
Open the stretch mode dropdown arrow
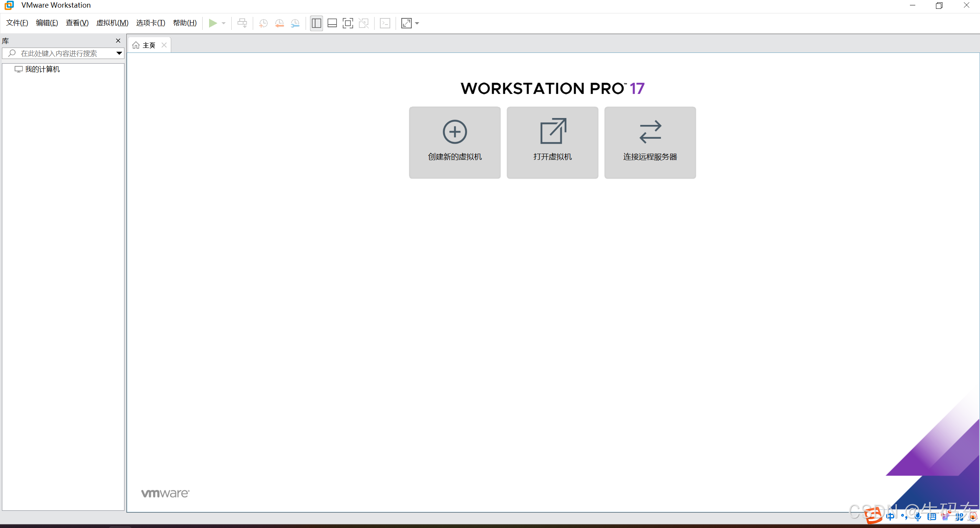click(417, 23)
